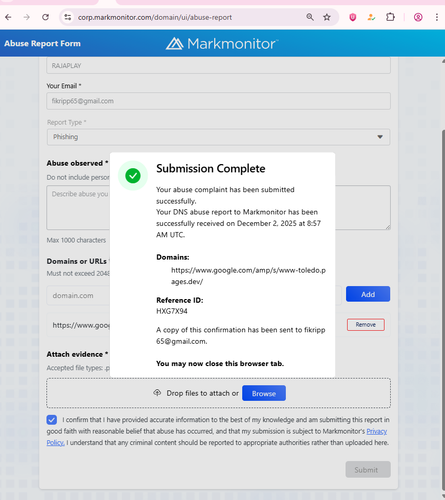This screenshot has width=445, height=500.
Task: Reload the page with the refresh icon
Action: (45, 17)
